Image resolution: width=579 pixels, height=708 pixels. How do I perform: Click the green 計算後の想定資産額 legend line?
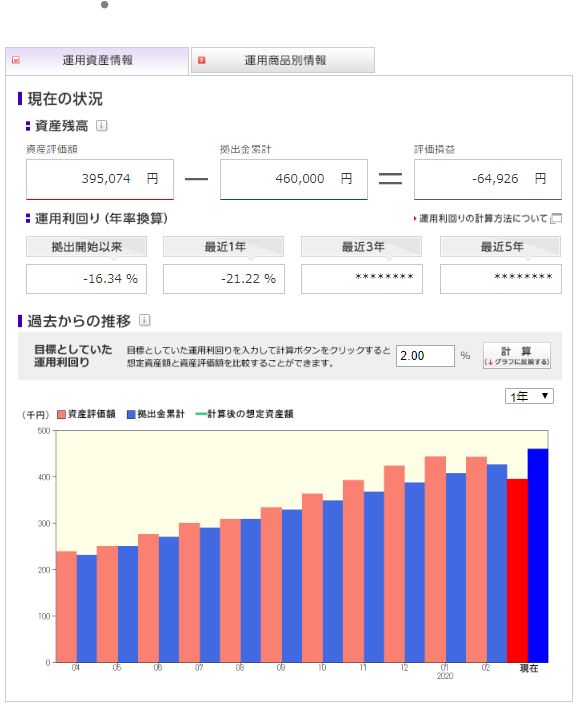(x=201, y=414)
